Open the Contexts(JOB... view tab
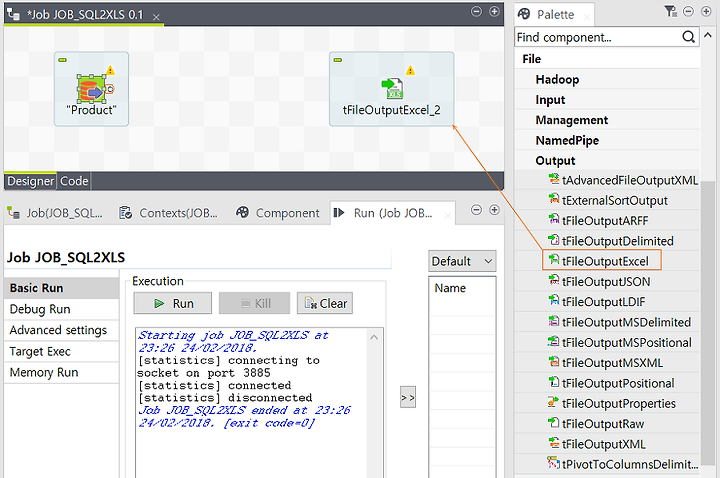 coord(168,213)
